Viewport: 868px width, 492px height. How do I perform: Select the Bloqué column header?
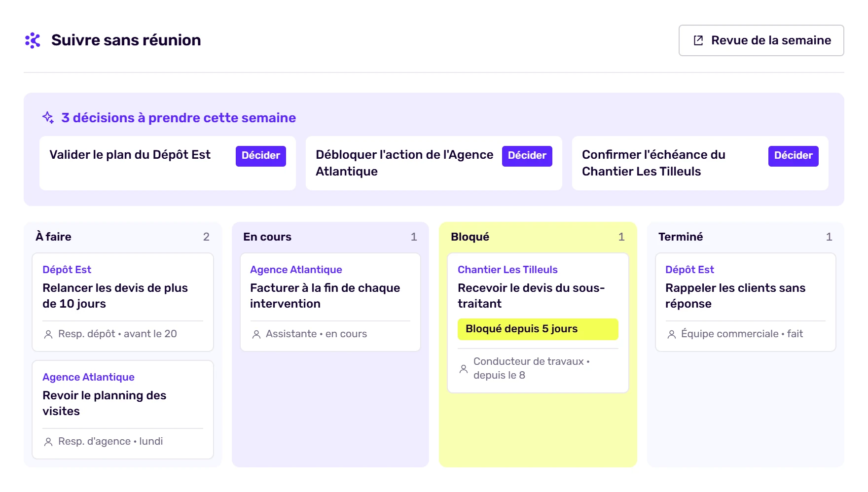point(538,237)
